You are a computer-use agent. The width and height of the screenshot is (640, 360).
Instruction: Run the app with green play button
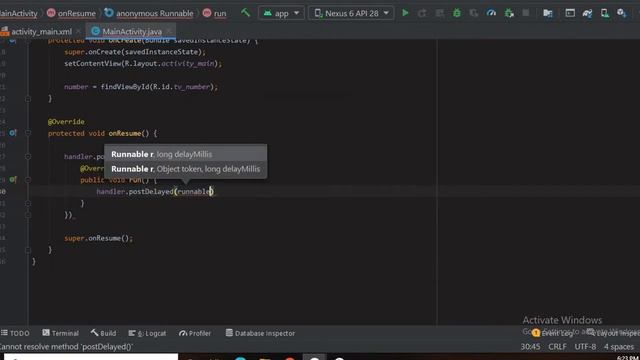405,13
